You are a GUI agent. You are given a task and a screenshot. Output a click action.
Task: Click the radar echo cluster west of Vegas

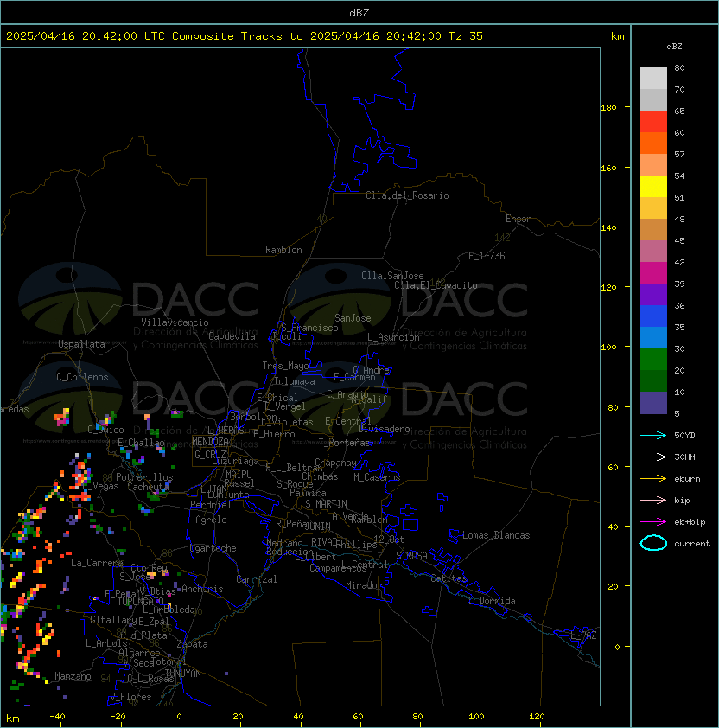(80, 478)
